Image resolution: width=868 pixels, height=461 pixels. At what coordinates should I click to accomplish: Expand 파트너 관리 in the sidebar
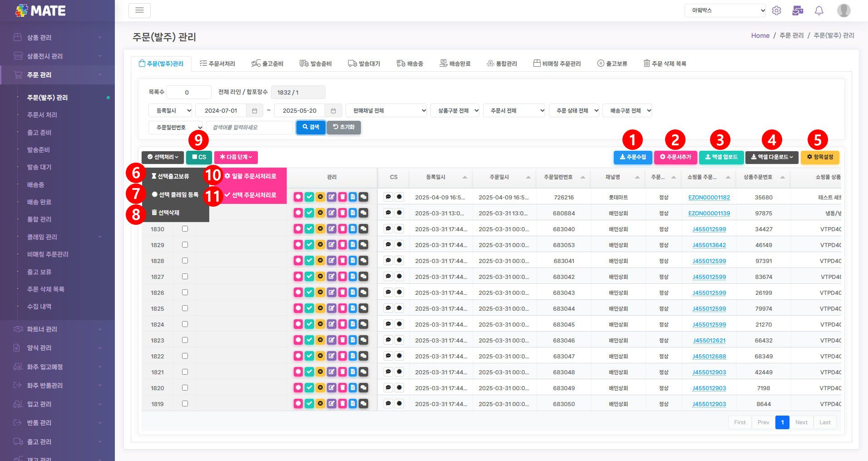click(57, 329)
